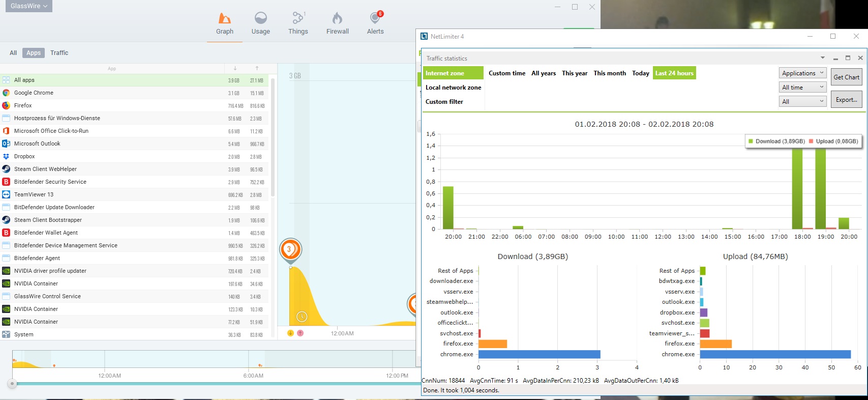The width and height of the screenshot is (868, 400).
Task: Click the Google Chrome app icon
Action: tap(6, 93)
